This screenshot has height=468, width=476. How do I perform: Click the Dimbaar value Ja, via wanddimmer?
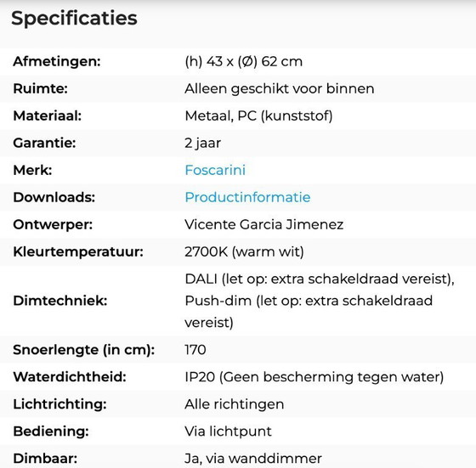click(253, 459)
